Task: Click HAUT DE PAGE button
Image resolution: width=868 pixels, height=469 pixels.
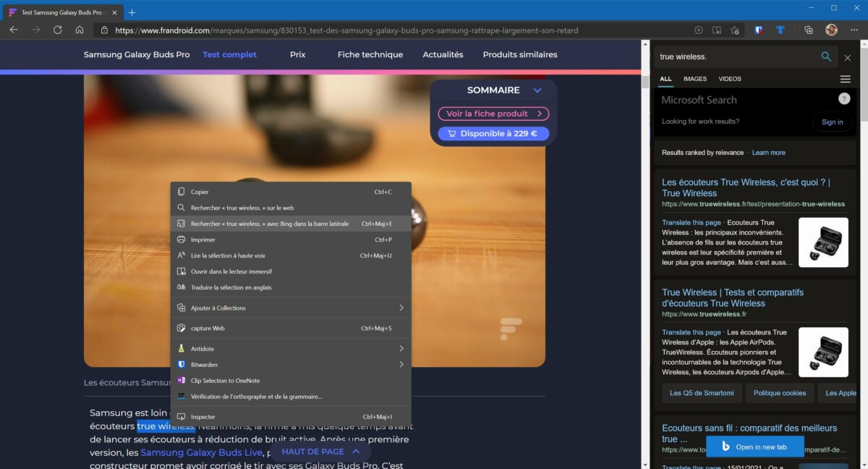Action: (320, 451)
